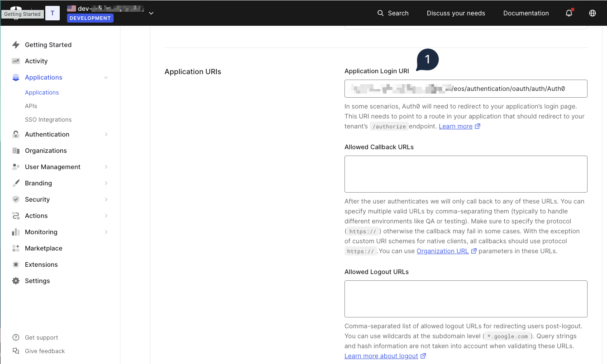Expand the Actions submenu chevron
Screen dimensions: 607x364
click(106, 216)
